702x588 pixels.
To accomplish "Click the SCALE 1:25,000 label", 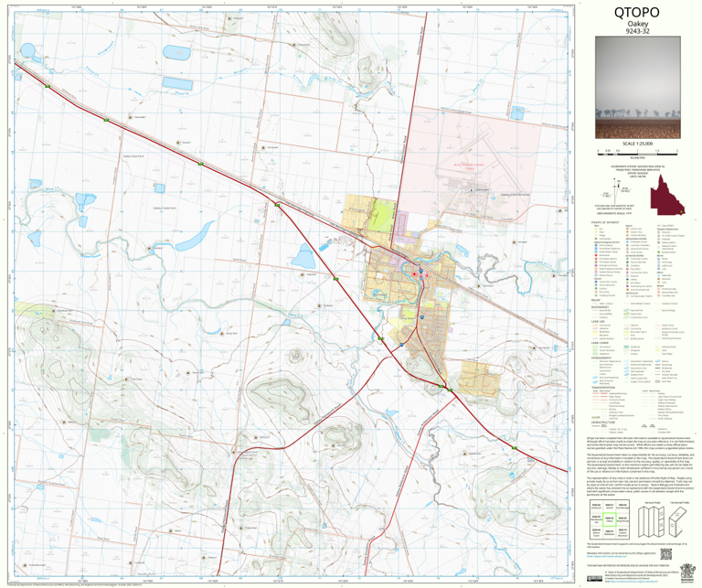I will [x=637, y=144].
